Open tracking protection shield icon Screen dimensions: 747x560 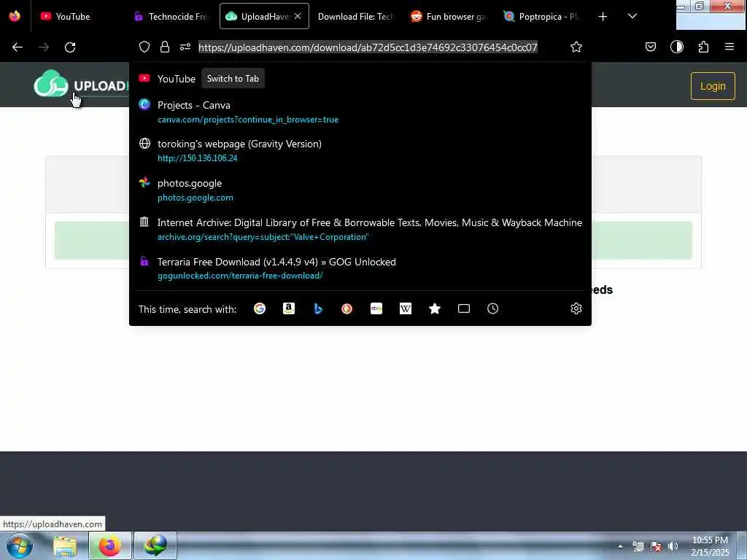pyautogui.click(x=144, y=47)
